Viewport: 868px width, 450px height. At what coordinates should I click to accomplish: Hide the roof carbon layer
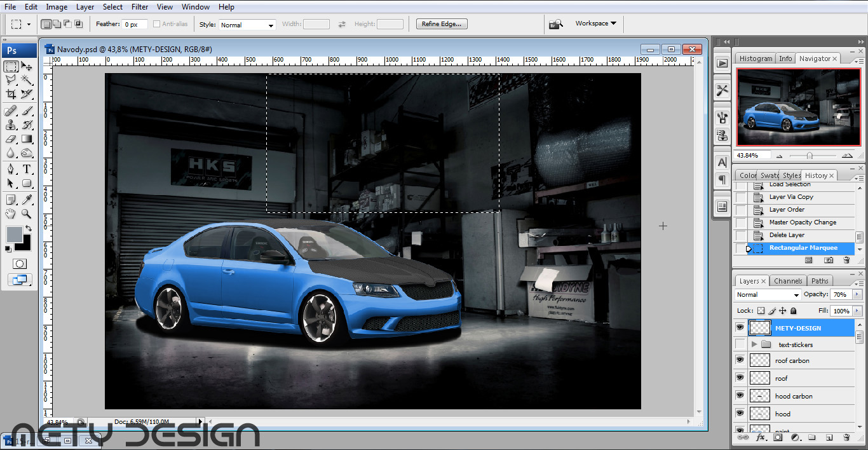click(740, 360)
